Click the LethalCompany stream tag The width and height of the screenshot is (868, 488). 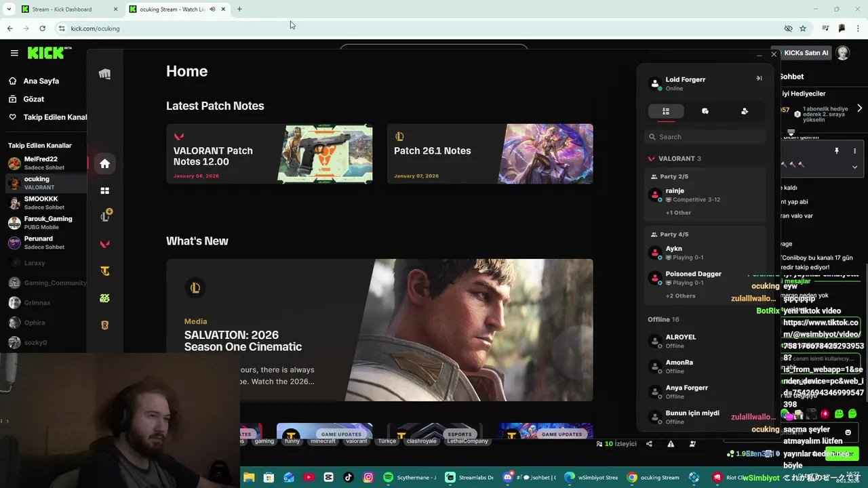pos(467,441)
